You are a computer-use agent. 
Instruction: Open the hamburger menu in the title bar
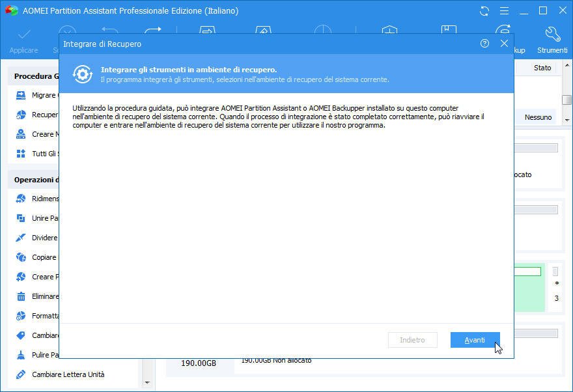point(504,11)
